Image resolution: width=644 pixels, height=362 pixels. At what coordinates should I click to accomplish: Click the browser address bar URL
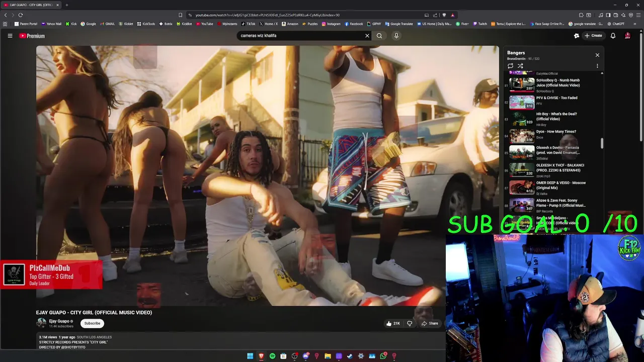point(267,15)
